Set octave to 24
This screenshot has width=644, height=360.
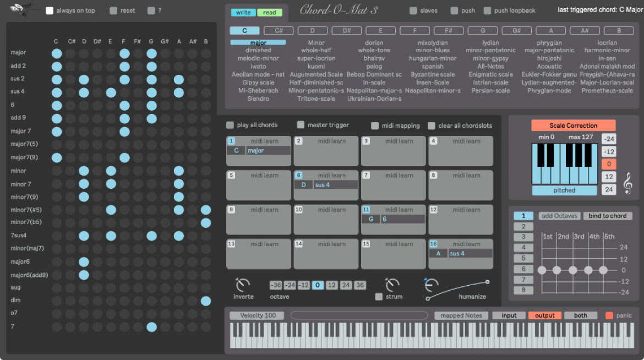click(x=346, y=285)
